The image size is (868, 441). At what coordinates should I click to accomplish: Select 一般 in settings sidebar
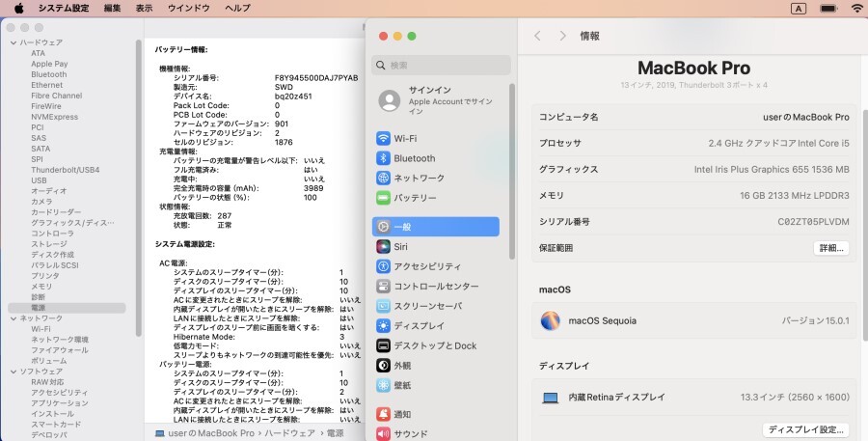coord(436,227)
